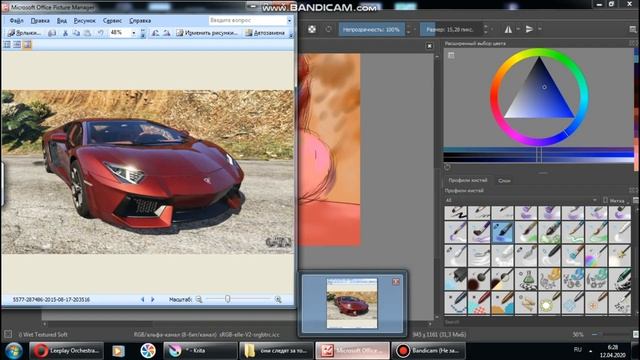640x360 pixels.
Task: Open the Правка menu in Picture Manager
Action: click(x=40, y=20)
